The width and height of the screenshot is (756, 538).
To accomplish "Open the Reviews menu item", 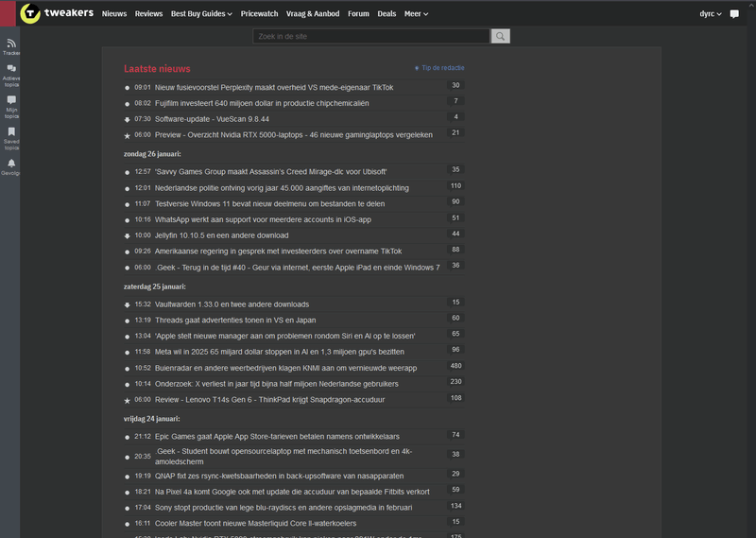I will pos(148,14).
